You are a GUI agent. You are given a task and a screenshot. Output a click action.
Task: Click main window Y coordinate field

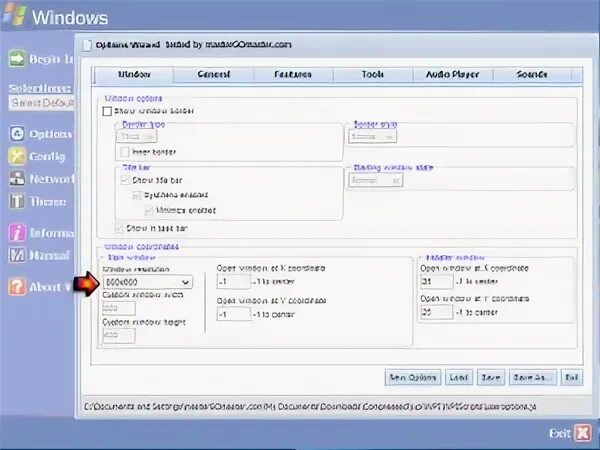click(233, 315)
